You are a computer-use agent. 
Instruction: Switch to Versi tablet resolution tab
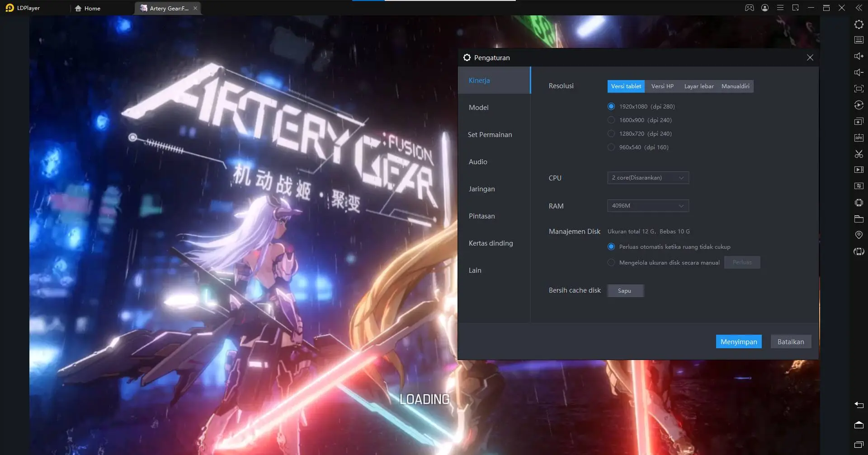626,86
